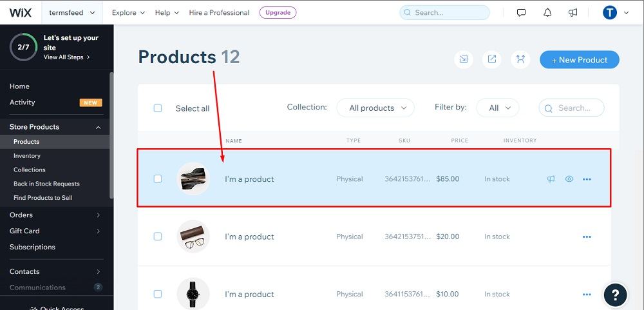Expand the termsfeed site selector

tap(72, 13)
